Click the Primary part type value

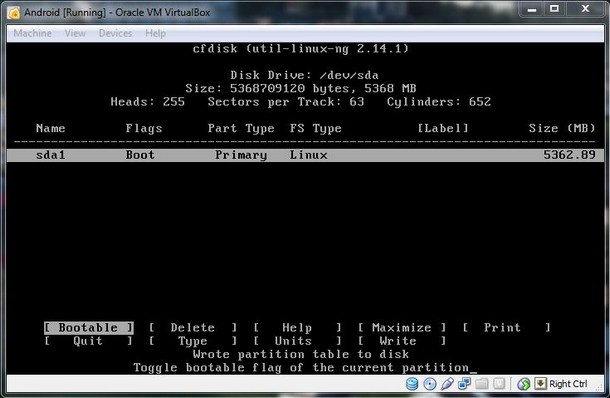[241, 155]
